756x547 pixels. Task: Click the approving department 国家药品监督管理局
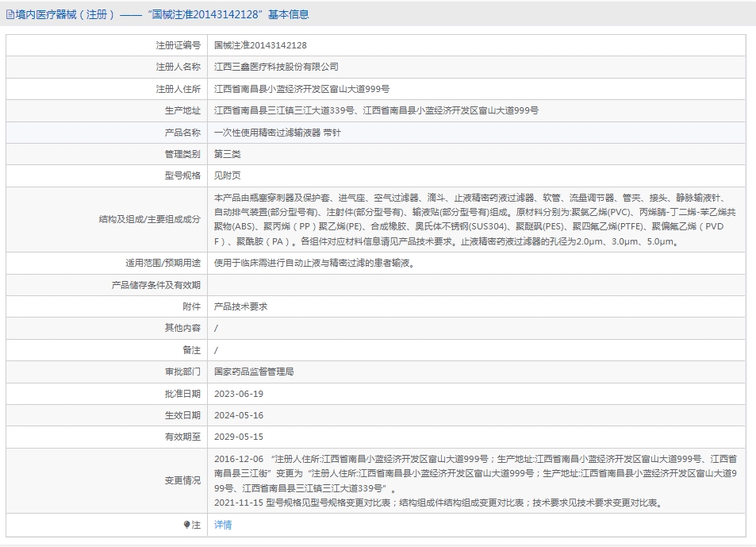point(254,372)
